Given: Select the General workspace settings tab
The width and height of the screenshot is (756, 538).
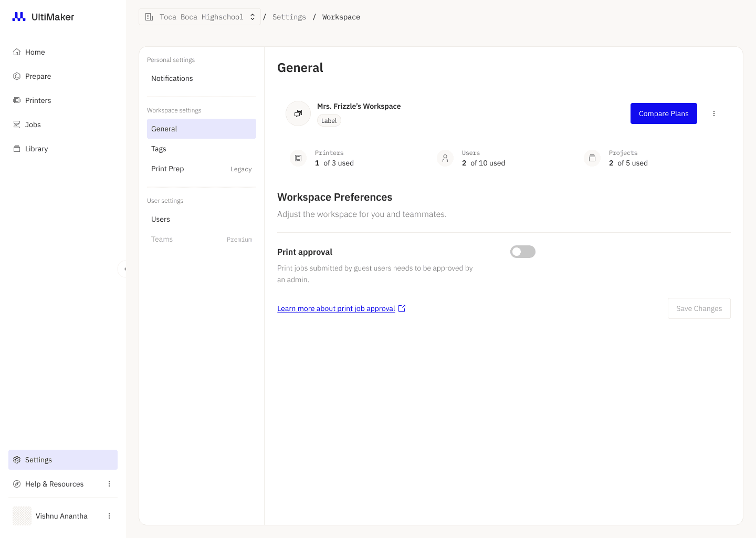Looking at the screenshot, I should coord(202,129).
